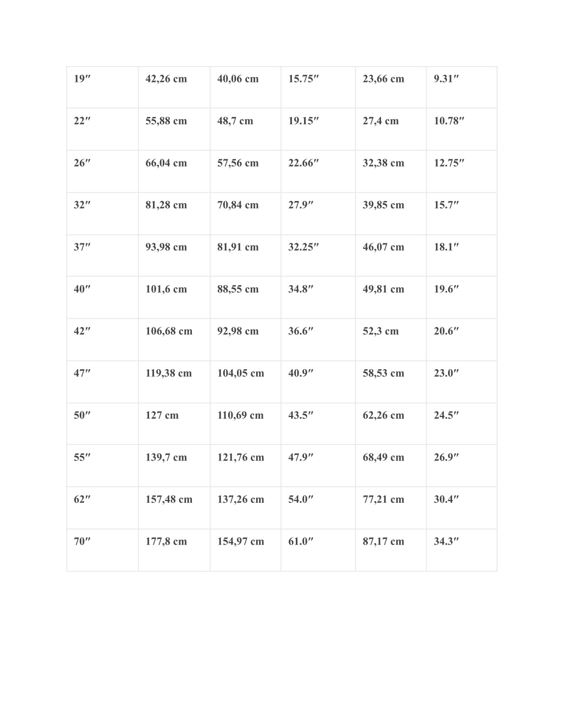The height and width of the screenshot is (728, 563).
Task: Select the 61.0″ cell
Action: pyautogui.click(x=318, y=550)
